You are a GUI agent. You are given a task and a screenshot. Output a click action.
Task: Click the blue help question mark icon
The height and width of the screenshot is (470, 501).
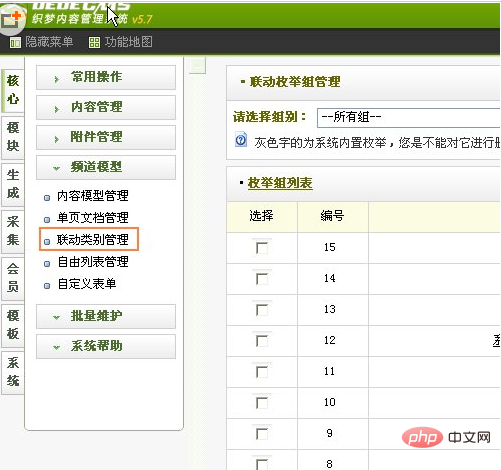pyautogui.click(x=241, y=140)
